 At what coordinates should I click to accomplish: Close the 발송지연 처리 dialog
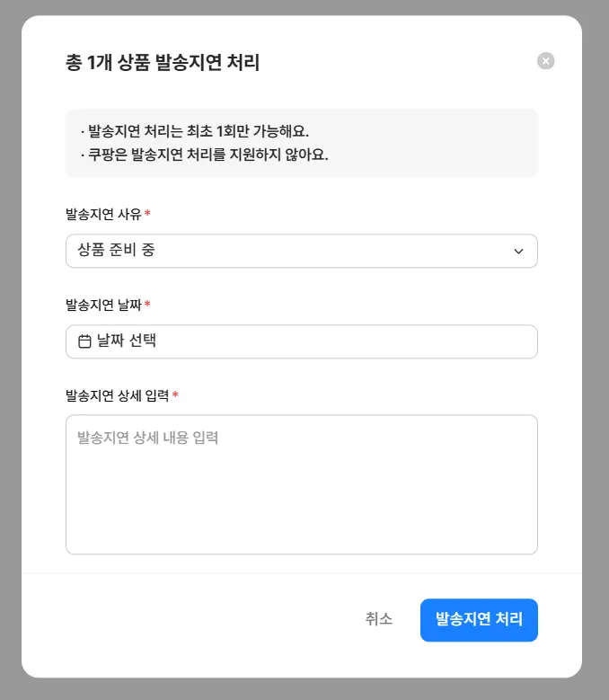546,61
